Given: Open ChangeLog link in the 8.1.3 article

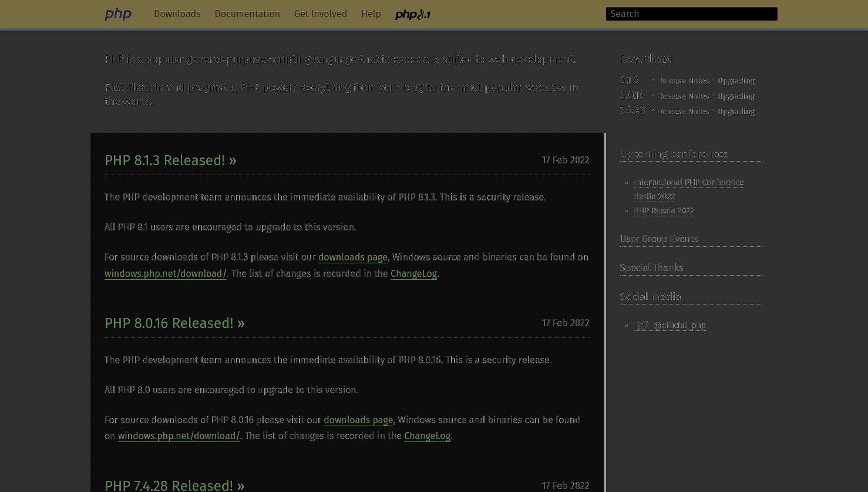Looking at the screenshot, I should [413, 273].
